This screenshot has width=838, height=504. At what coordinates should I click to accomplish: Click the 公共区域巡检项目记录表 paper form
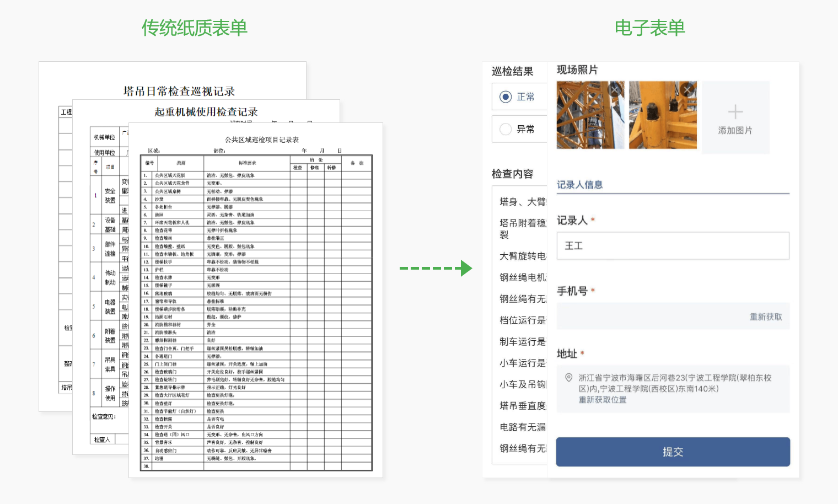point(256,309)
